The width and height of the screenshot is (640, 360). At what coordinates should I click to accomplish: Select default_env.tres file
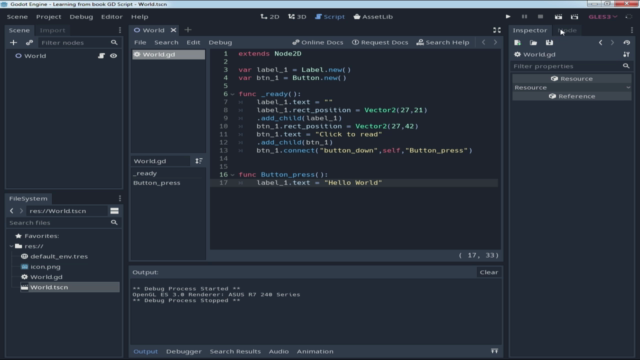coord(59,256)
